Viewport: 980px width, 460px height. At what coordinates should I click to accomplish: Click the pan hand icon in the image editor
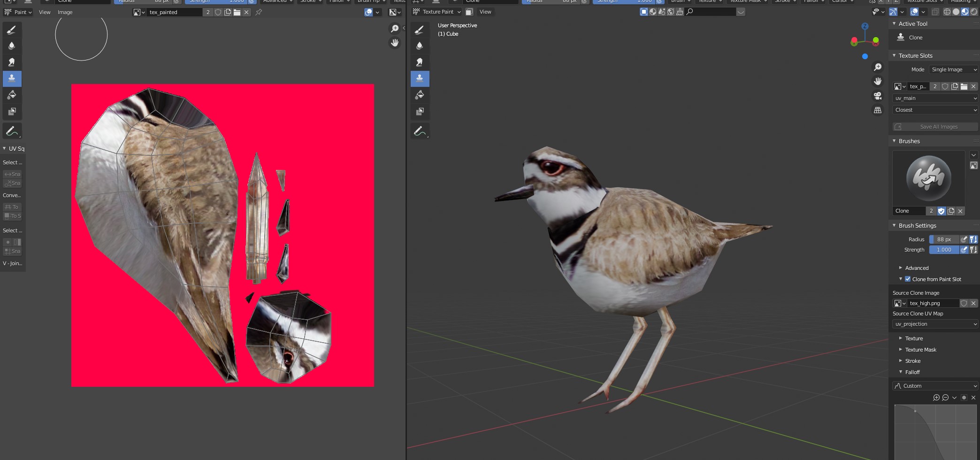395,43
